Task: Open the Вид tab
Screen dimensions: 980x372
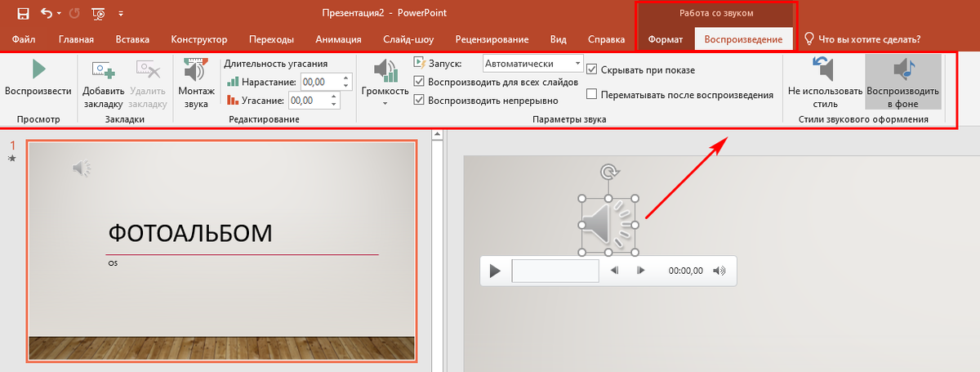Action: (x=559, y=38)
